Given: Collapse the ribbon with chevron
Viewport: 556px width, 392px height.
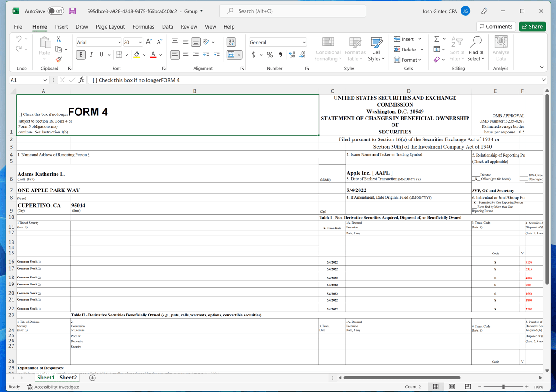Looking at the screenshot, I should (542, 67).
